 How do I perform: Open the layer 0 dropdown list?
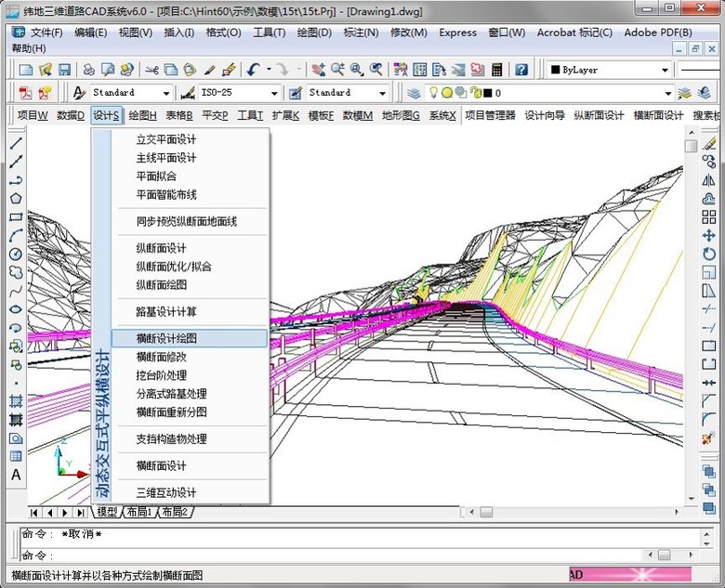tap(667, 93)
